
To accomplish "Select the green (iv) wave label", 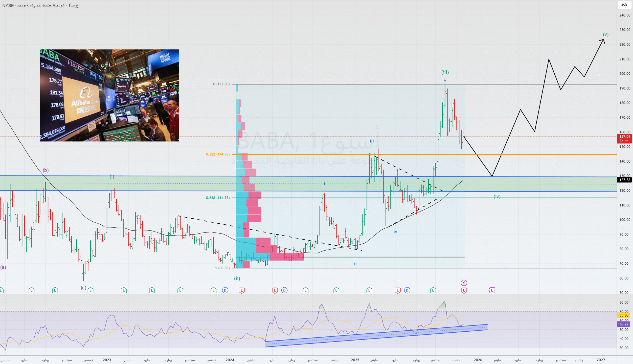I will click(497, 196).
